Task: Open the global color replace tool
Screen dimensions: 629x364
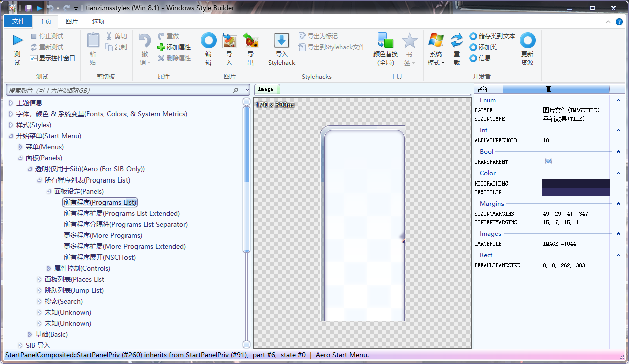Action: [385, 41]
